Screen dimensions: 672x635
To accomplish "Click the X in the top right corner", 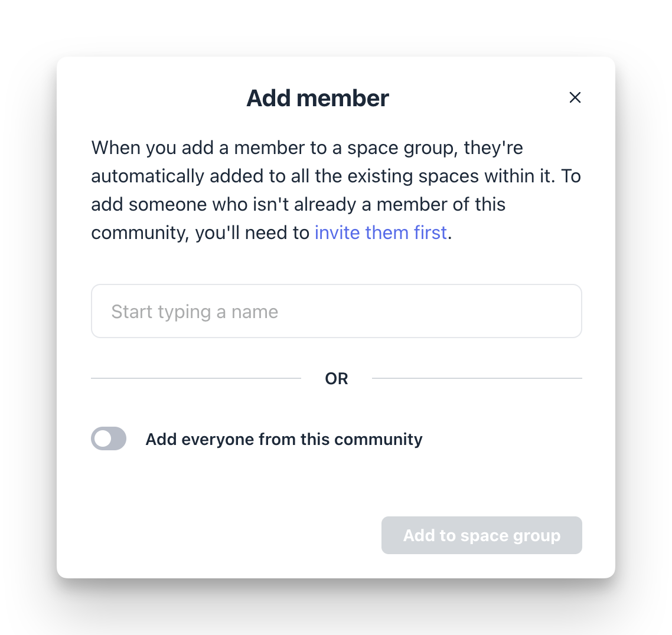I will [575, 97].
